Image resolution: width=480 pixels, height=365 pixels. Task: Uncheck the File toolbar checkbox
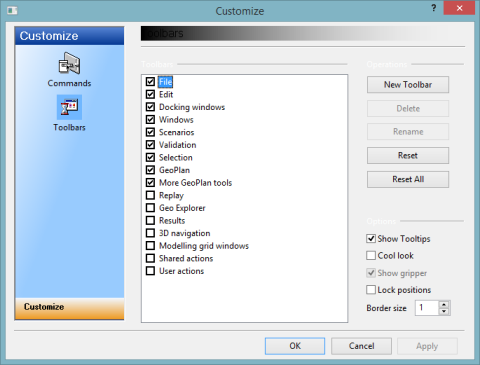[150, 82]
